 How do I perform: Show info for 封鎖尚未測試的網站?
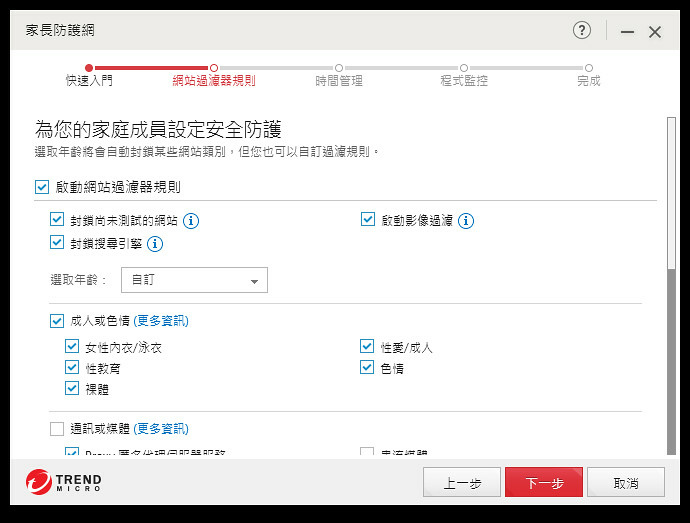point(191,221)
